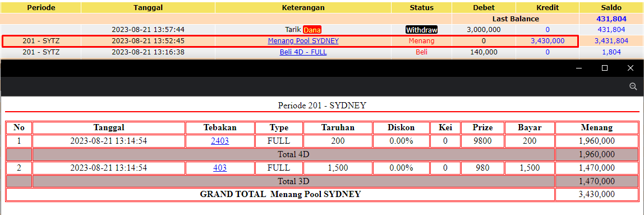Click the Status column header
The height and width of the screenshot is (215, 644).
click(x=421, y=7)
